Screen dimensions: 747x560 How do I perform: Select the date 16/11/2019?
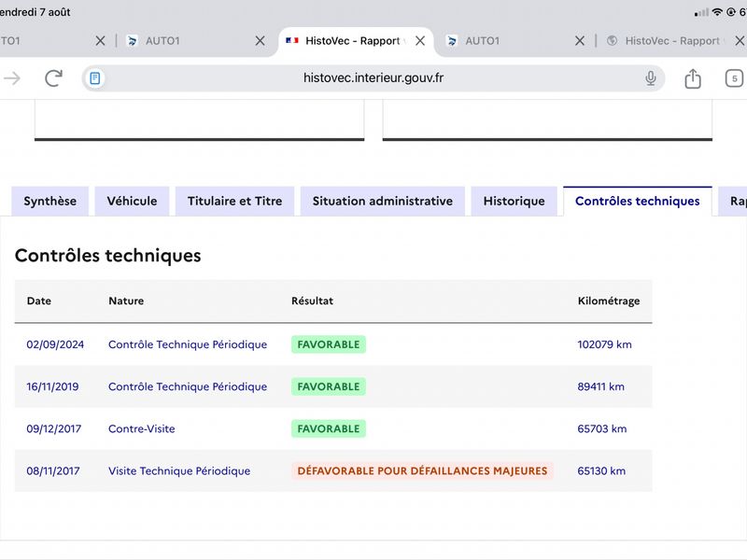tap(52, 386)
